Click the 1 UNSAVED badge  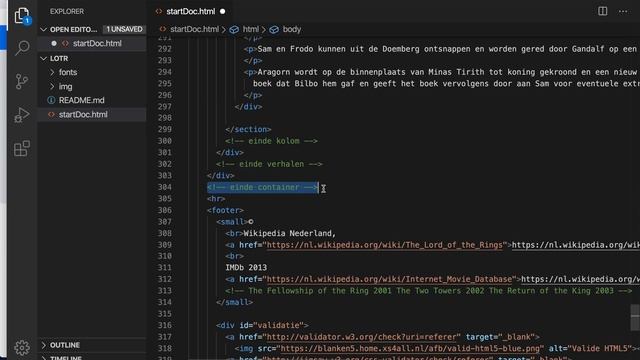click(x=124, y=29)
